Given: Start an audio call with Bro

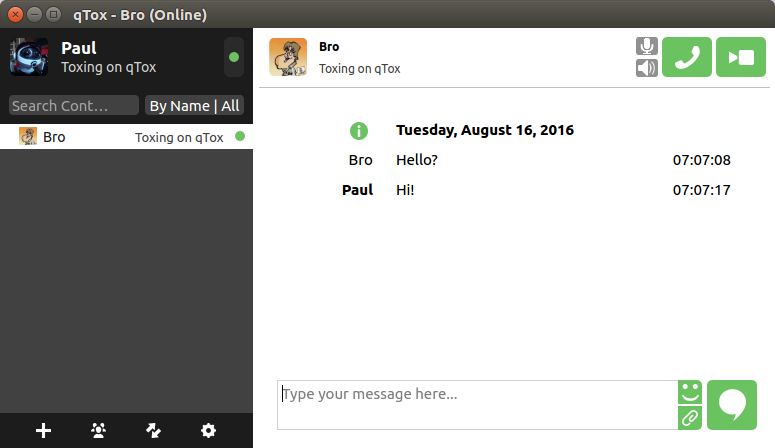Looking at the screenshot, I should pos(687,57).
